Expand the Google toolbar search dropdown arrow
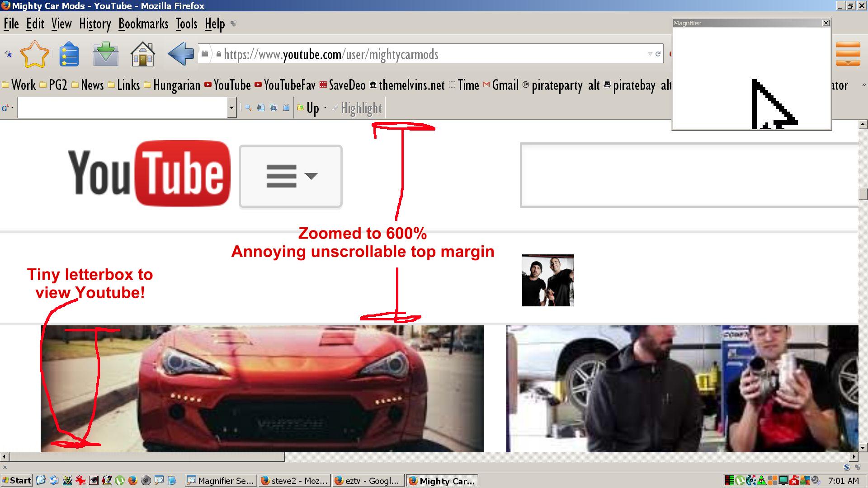This screenshot has width=868, height=488. pos(232,108)
